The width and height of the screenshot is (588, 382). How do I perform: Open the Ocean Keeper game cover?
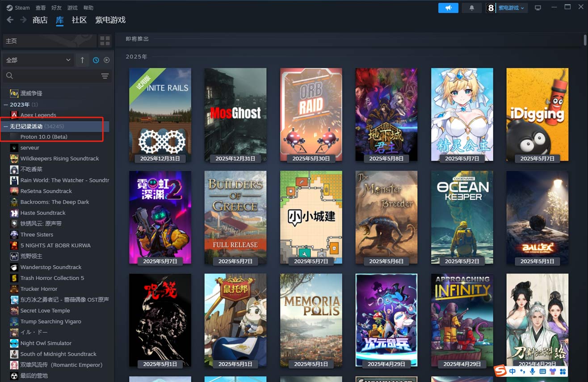pos(462,217)
